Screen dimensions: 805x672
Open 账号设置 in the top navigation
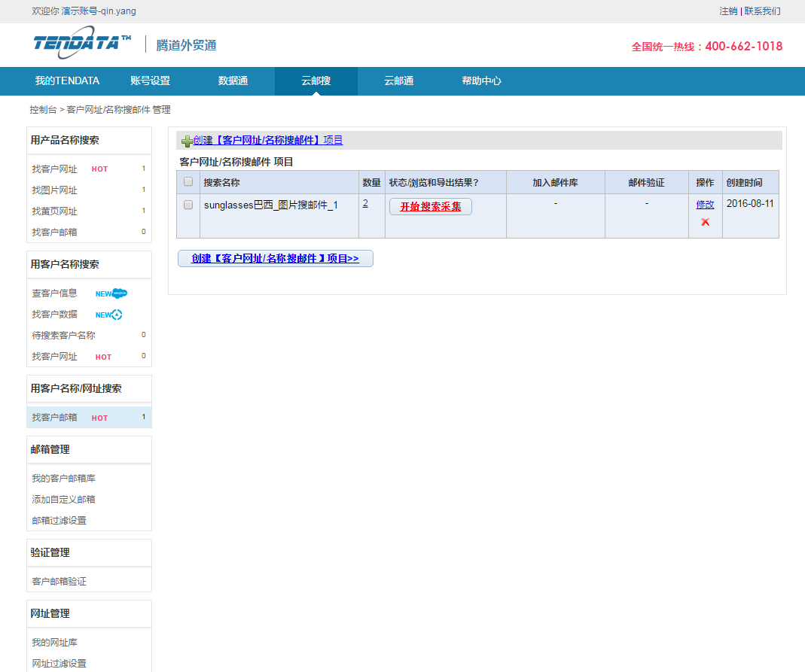pos(150,81)
